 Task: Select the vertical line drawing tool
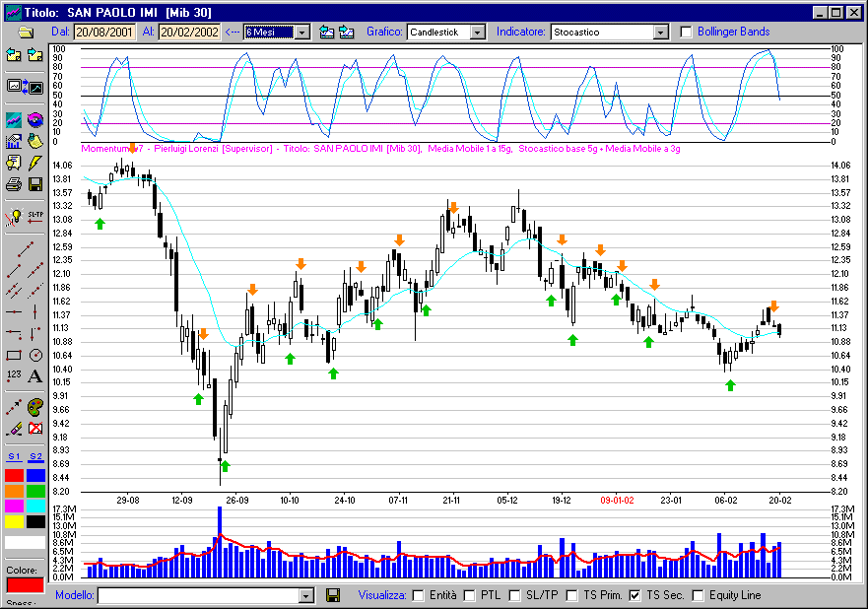pos(35,312)
